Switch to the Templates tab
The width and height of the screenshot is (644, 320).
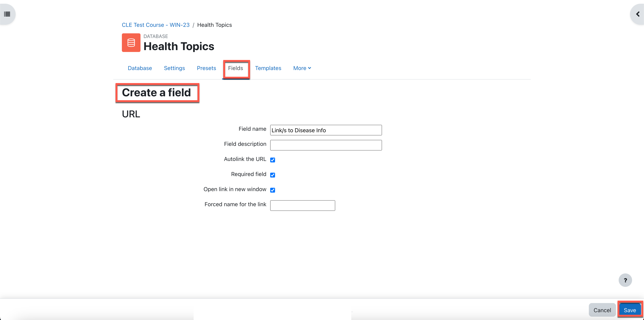tap(268, 68)
